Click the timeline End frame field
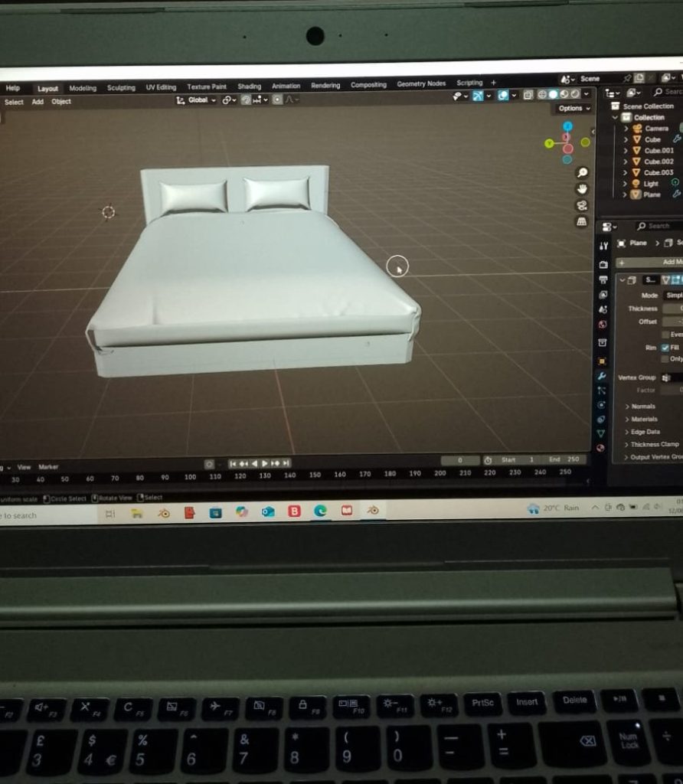Screen dimensions: 683x784 tap(564, 460)
